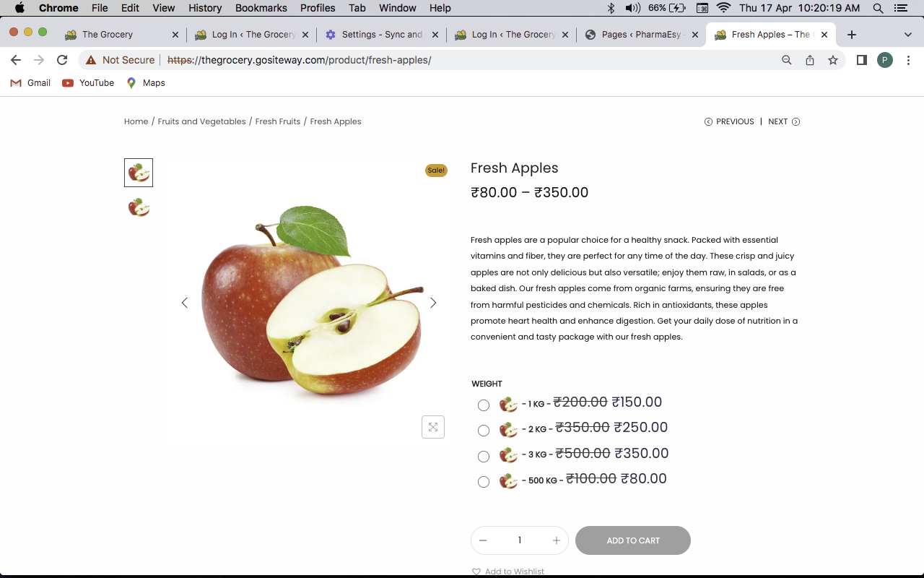This screenshot has width=924, height=578.
Task: Expand the tab search chevron in Chrome
Action: click(908, 35)
